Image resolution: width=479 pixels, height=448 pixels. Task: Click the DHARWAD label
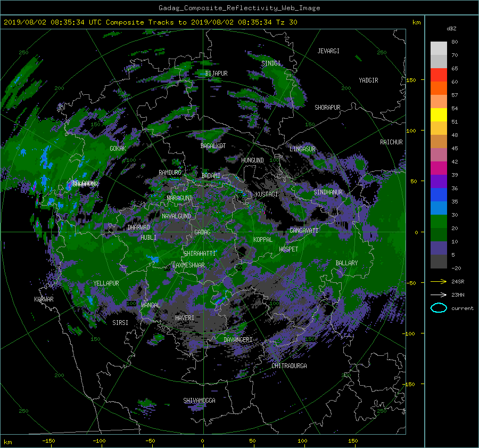(139, 227)
